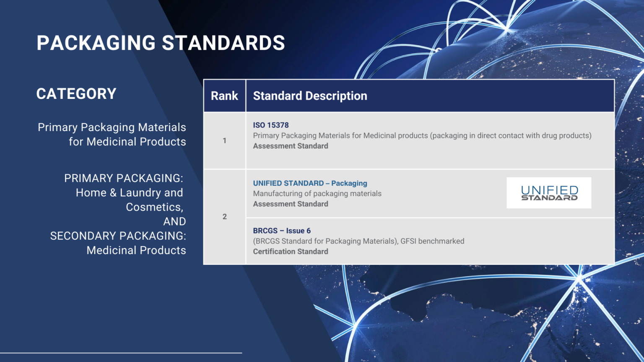This screenshot has height=362, width=644.
Task: Select the PACKAGING STANDARDS title
Action: pyautogui.click(x=161, y=42)
